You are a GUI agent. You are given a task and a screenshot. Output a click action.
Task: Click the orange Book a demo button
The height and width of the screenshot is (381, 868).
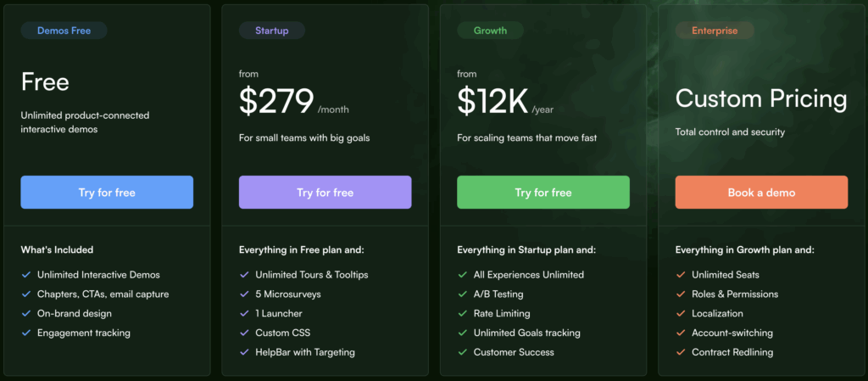761,193
